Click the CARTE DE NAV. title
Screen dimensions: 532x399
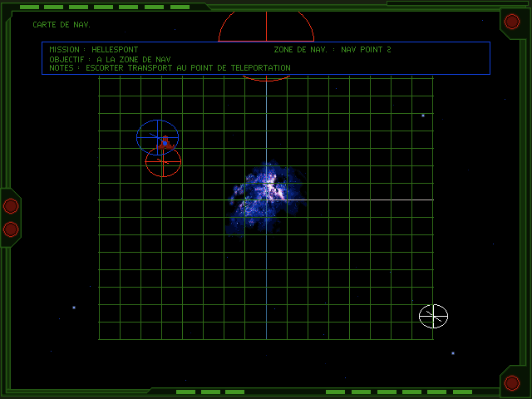click(62, 25)
